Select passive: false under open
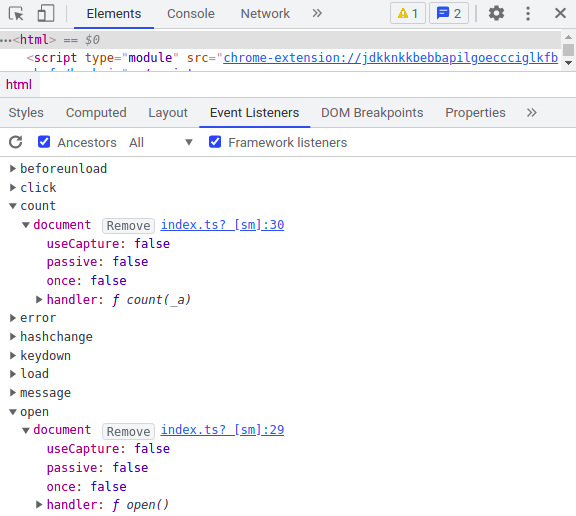The image size is (576, 516). [x=97, y=468]
